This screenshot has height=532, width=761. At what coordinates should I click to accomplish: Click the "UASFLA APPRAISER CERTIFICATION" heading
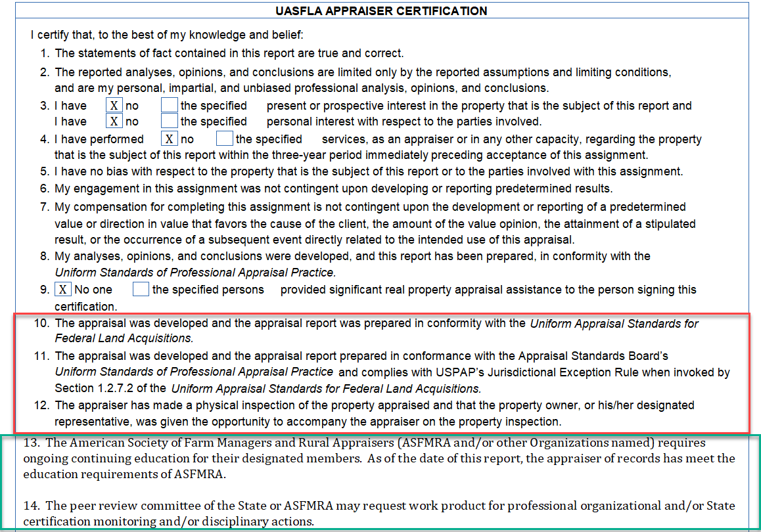click(x=380, y=11)
